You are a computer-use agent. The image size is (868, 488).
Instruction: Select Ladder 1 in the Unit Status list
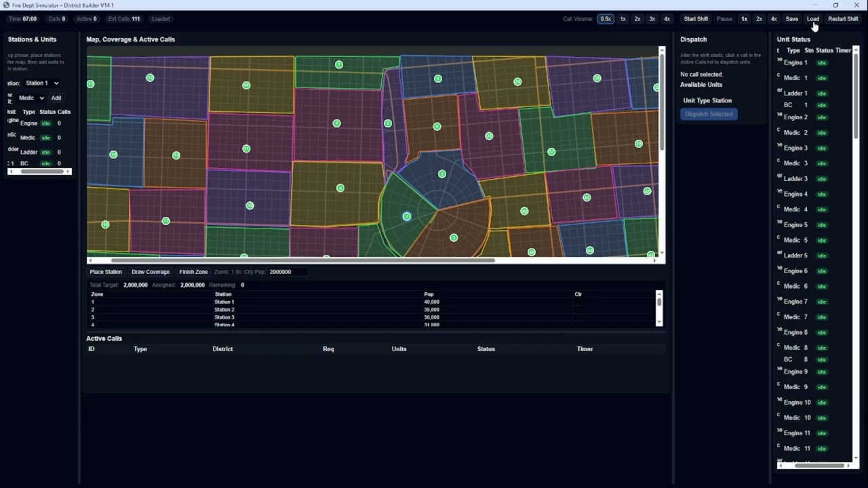814,94
